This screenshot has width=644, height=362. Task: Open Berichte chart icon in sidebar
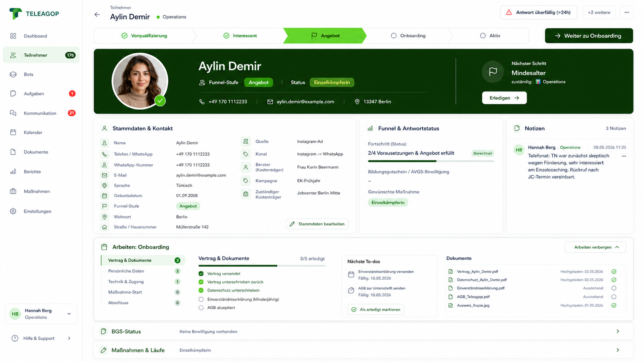(13, 172)
